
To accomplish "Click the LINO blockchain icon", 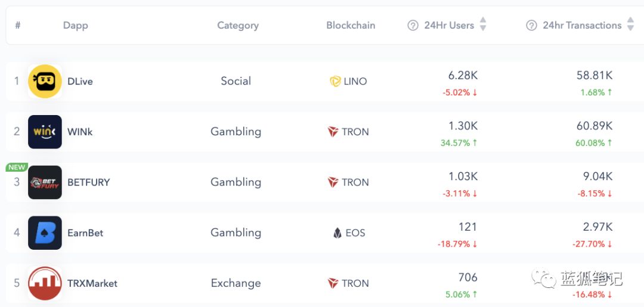I will coord(335,82).
